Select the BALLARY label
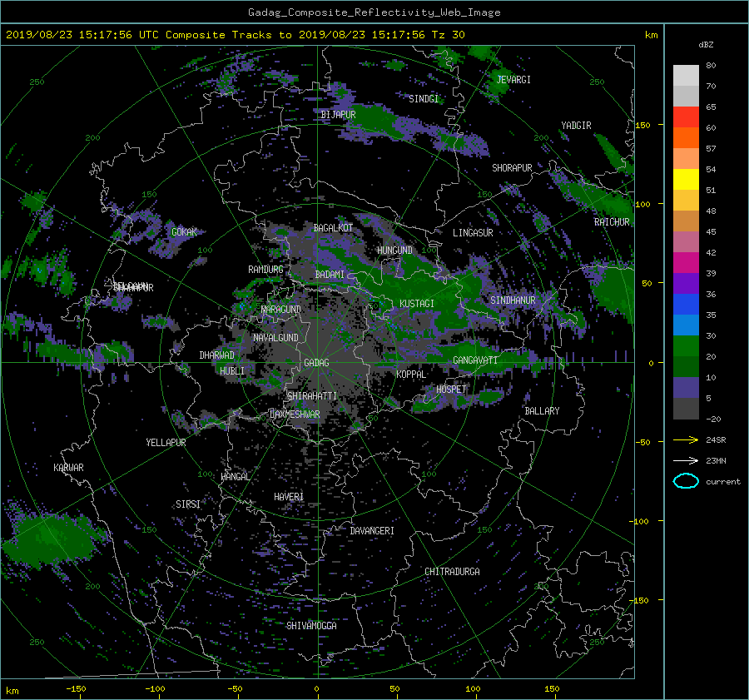 pyautogui.click(x=542, y=411)
